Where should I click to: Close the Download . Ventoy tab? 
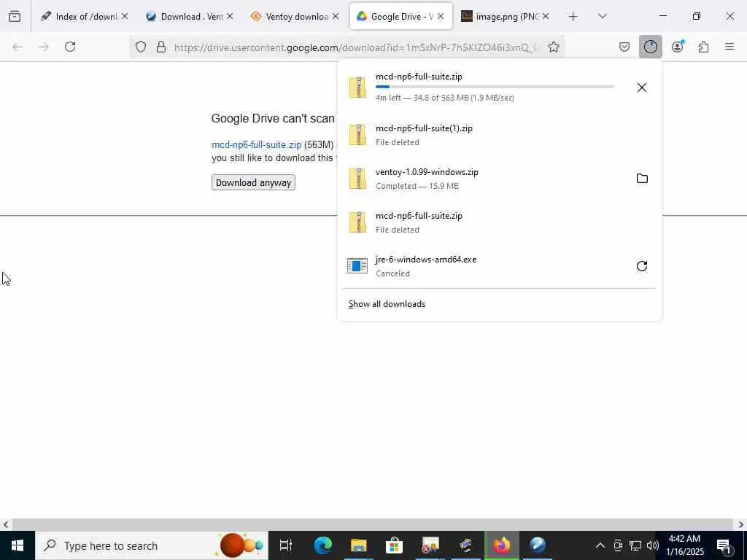tap(230, 16)
